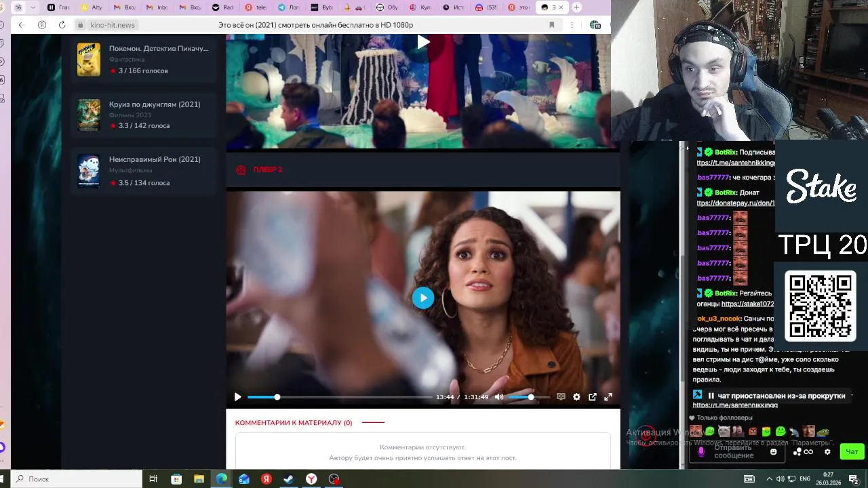
Task: Open the t.me/santehnikkinge link in chat
Action: [736, 163]
